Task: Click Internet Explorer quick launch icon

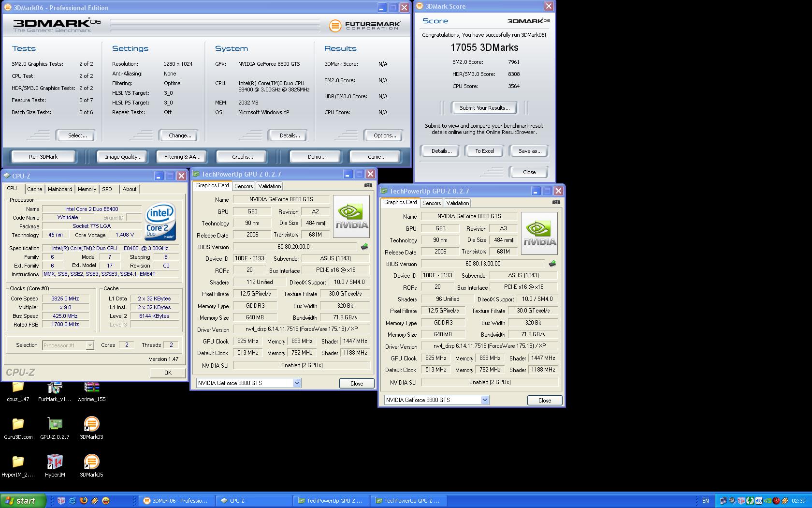Action: click(x=72, y=501)
